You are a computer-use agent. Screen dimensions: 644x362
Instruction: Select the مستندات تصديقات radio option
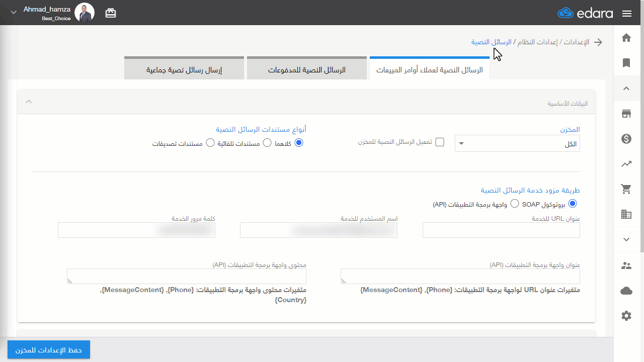point(210,143)
